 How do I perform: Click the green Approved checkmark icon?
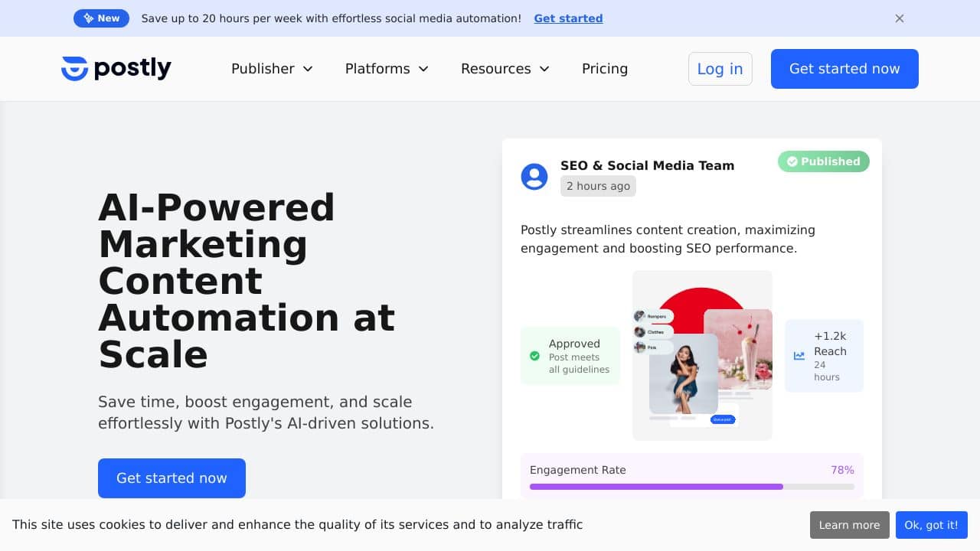click(534, 356)
